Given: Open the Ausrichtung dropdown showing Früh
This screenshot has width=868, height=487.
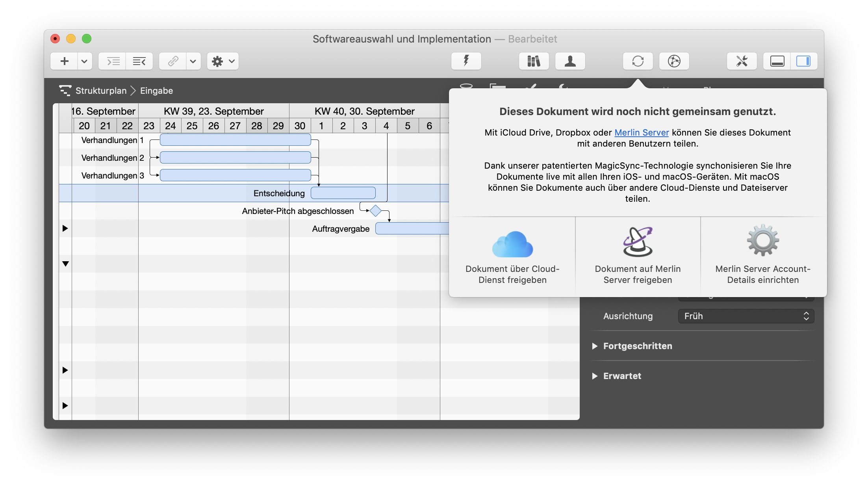Looking at the screenshot, I should coord(746,316).
